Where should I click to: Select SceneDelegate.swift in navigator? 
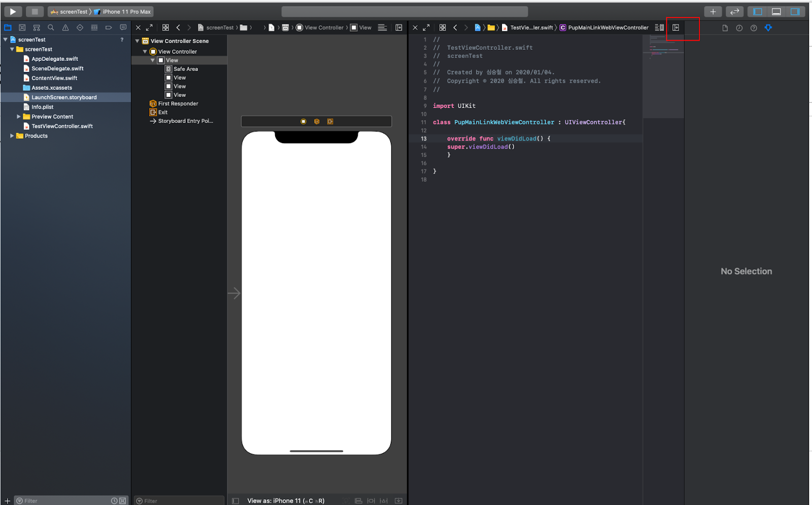click(57, 69)
